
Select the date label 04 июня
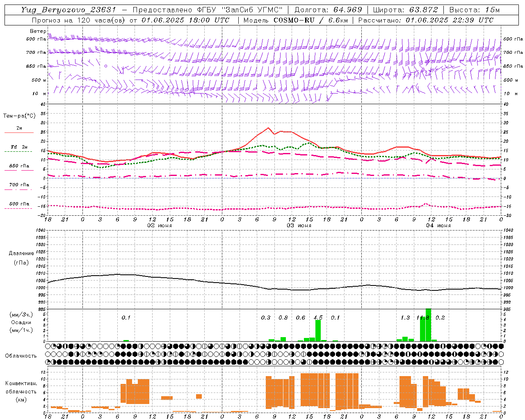point(438,225)
